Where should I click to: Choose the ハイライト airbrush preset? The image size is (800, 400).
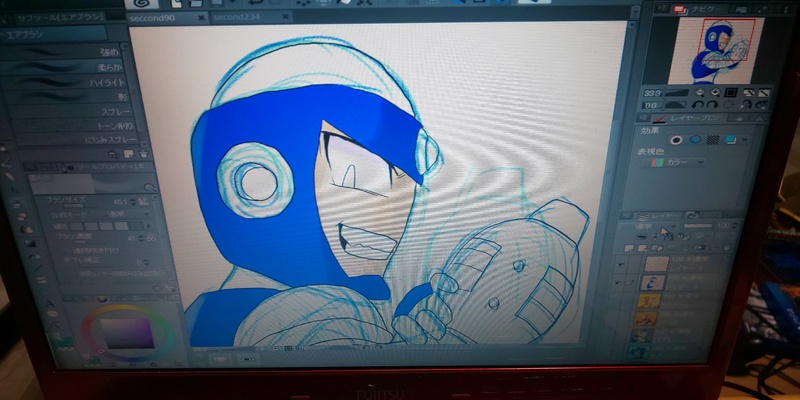coord(64,82)
